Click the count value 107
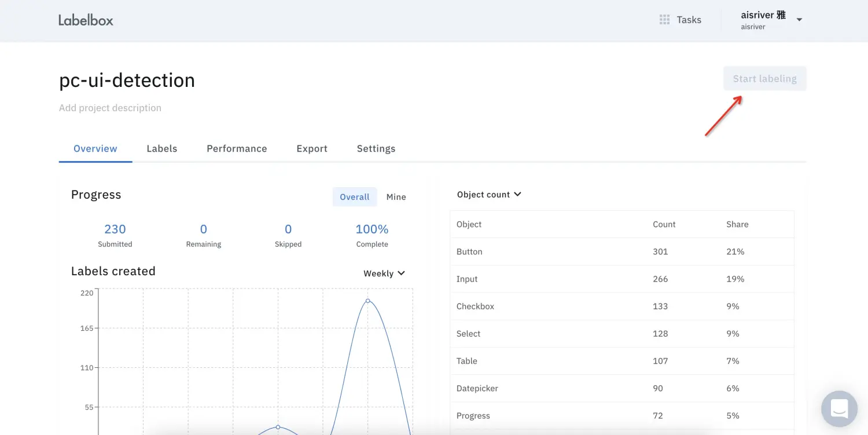 [x=660, y=361]
